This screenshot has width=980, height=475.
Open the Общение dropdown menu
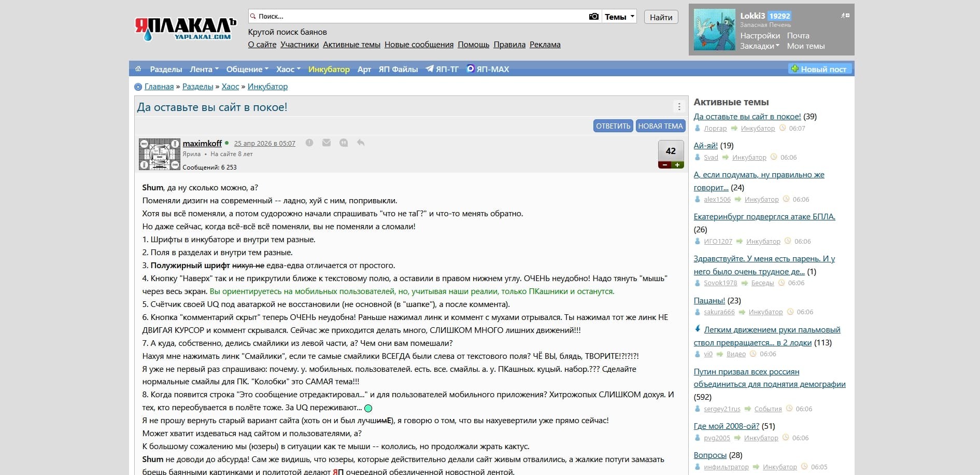tap(247, 69)
